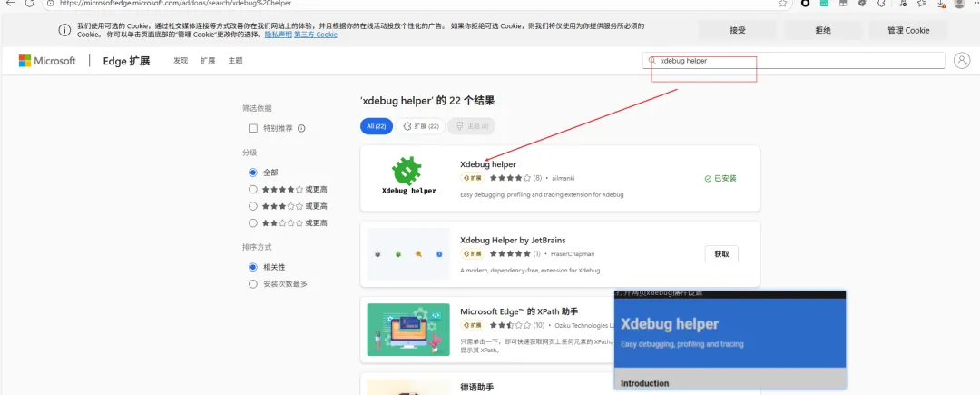The width and height of the screenshot is (980, 395).
Task: Open the site lock info icon
Action: 51,3
